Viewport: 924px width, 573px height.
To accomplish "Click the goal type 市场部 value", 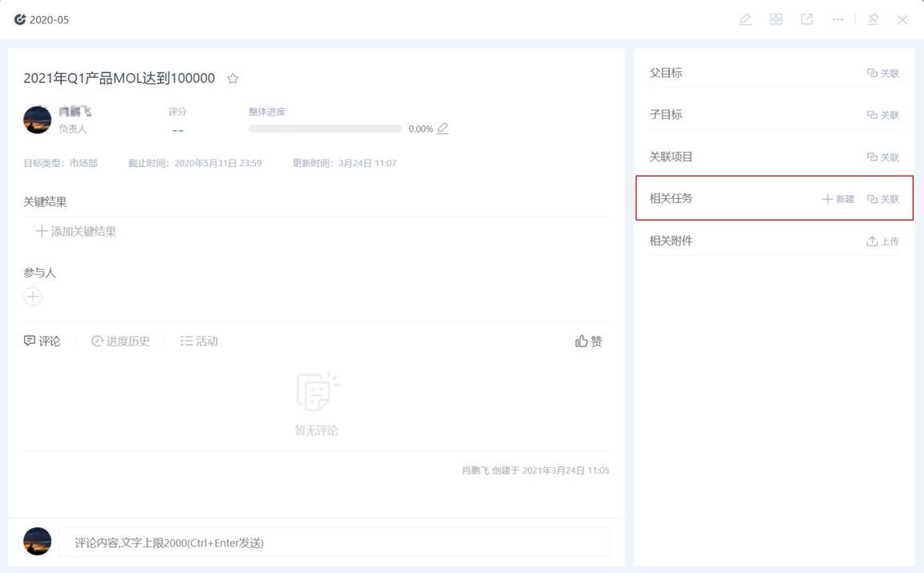I will 83,163.
